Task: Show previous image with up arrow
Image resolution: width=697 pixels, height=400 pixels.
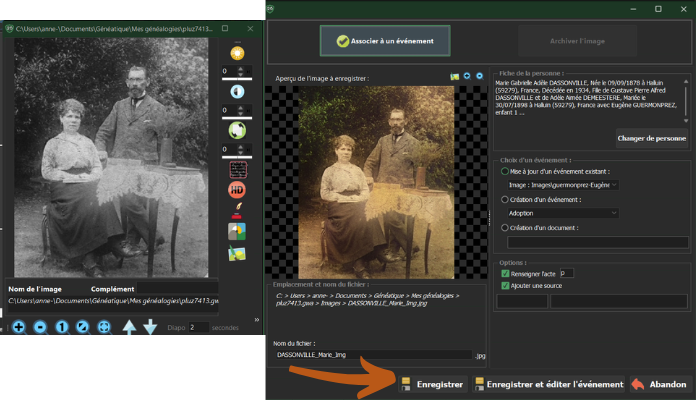Action: [129, 327]
